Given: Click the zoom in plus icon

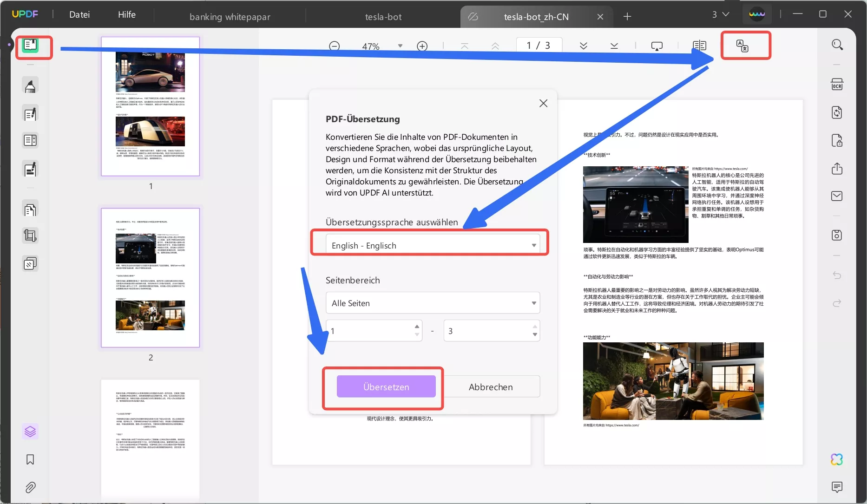Looking at the screenshot, I should click(x=422, y=46).
